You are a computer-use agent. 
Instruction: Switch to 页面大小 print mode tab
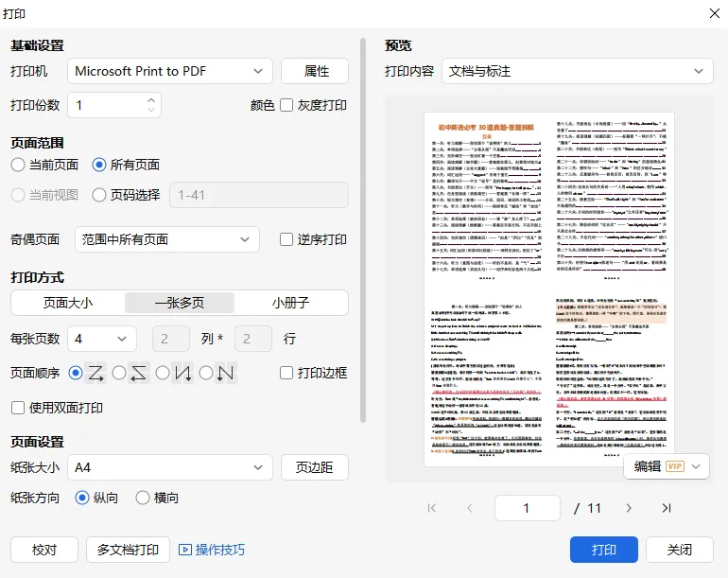68,303
